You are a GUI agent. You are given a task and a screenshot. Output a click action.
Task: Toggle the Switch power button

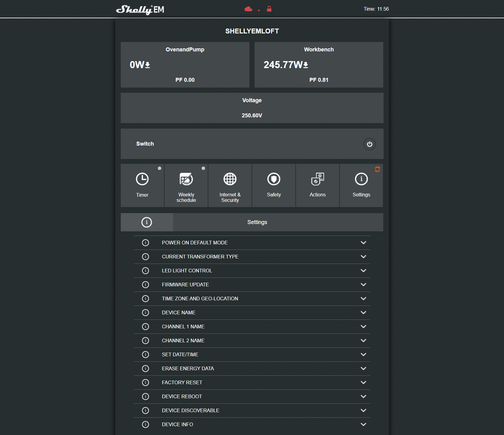369,144
